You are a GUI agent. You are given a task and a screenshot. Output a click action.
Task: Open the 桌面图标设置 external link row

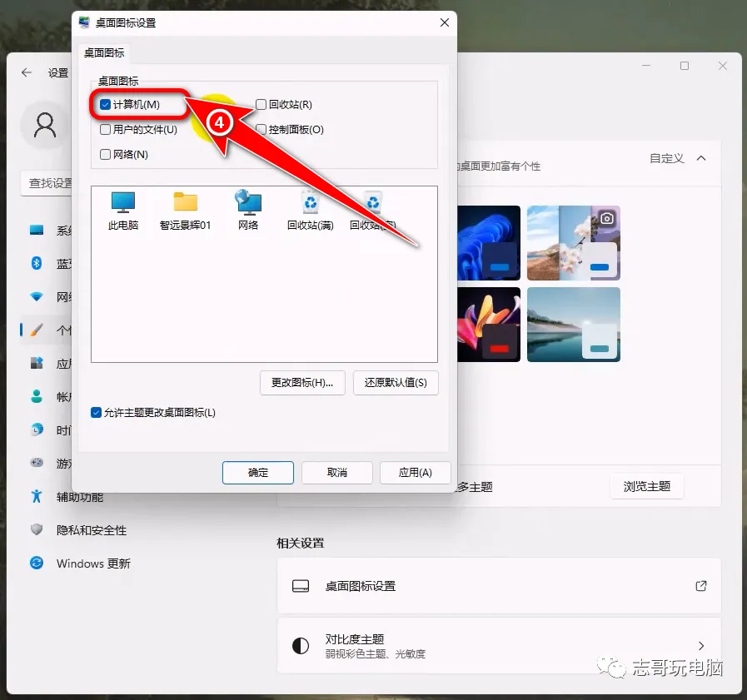coord(499,586)
